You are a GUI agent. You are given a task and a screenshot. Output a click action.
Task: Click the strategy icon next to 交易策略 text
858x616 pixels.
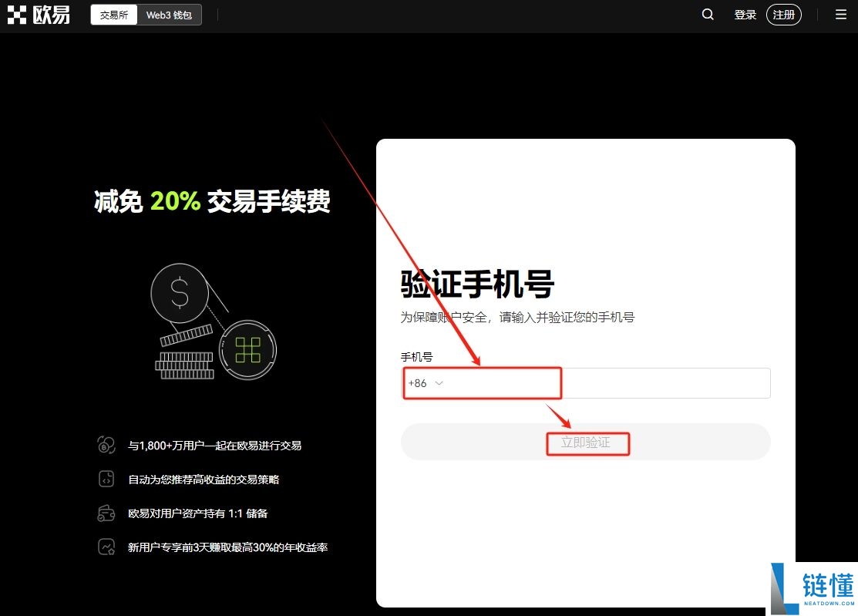point(106,479)
